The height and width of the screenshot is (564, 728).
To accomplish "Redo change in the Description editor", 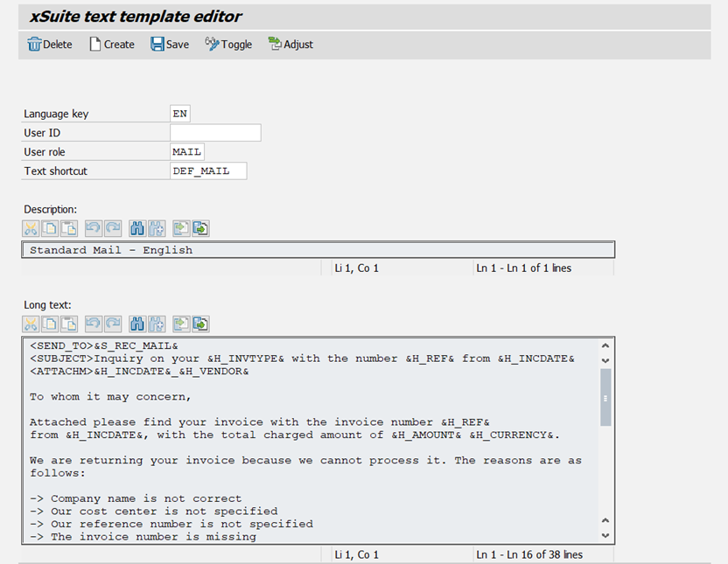I will click(113, 228).
